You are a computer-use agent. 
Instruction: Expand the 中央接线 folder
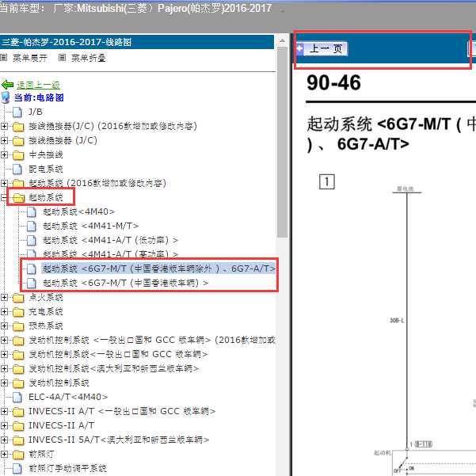coord(4,154)
